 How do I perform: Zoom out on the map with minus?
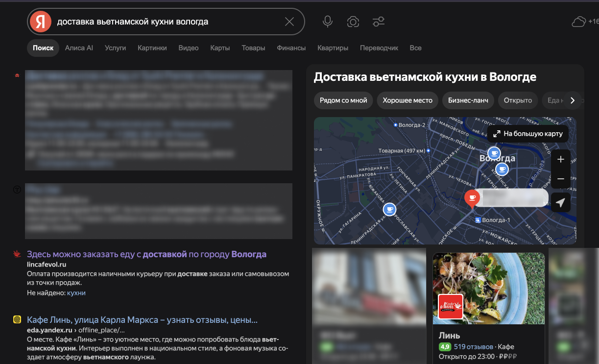point(561,179)
